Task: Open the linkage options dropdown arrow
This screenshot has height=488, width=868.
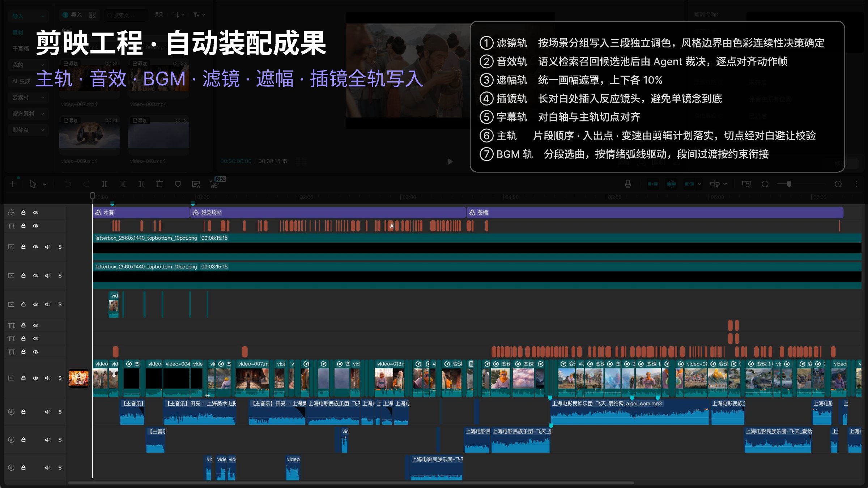Action: pyautogui.click(x=699, y=184)
